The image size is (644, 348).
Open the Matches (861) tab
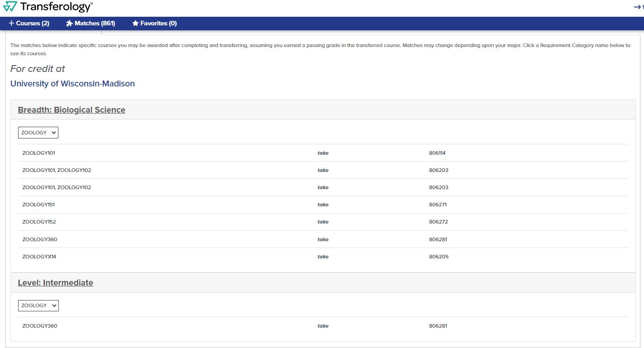click(x=91, y=23)
